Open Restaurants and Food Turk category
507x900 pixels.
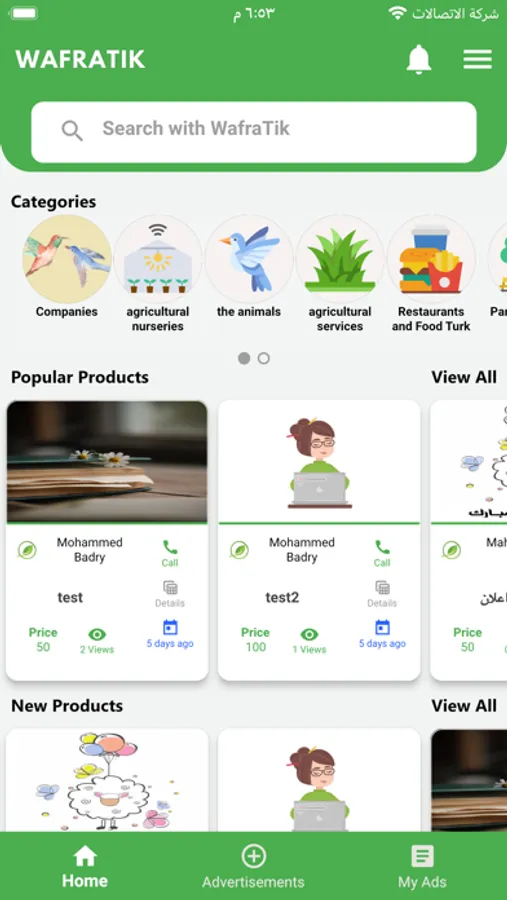click(431, 259)
